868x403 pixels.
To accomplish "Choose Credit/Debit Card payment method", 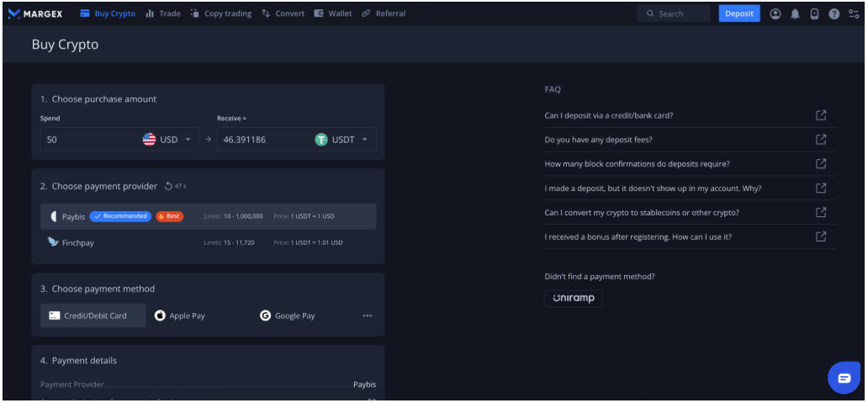I will click(x=93, y=316).
